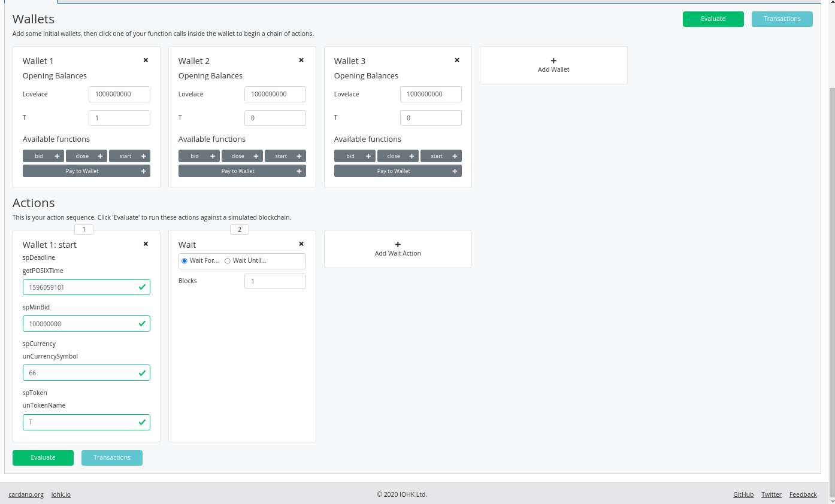Open the top Transactions view

(x=782, y=19)
